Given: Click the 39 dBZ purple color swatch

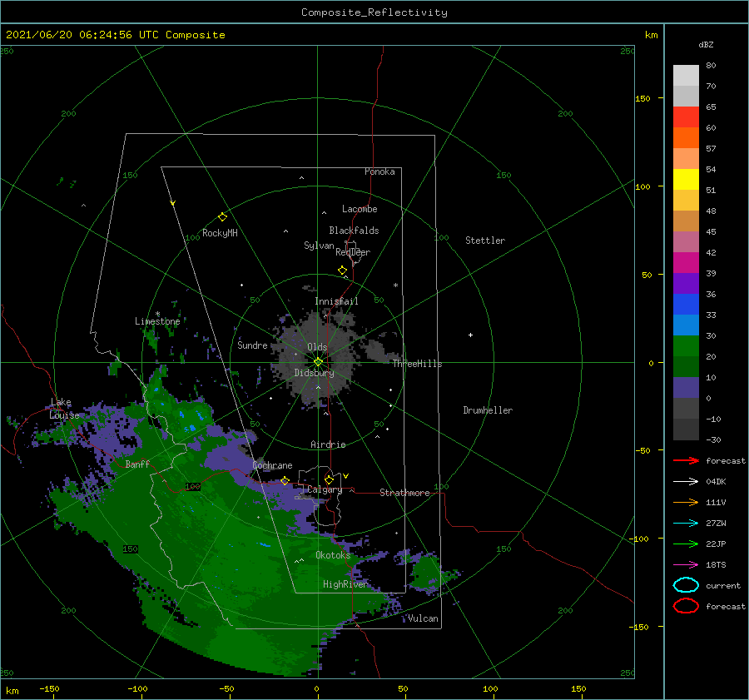Looking at the screenshot, I should point(686,284).
